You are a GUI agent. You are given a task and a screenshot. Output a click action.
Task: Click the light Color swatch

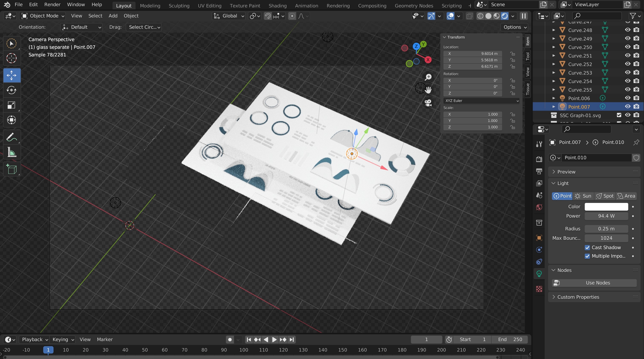[606, 207]
